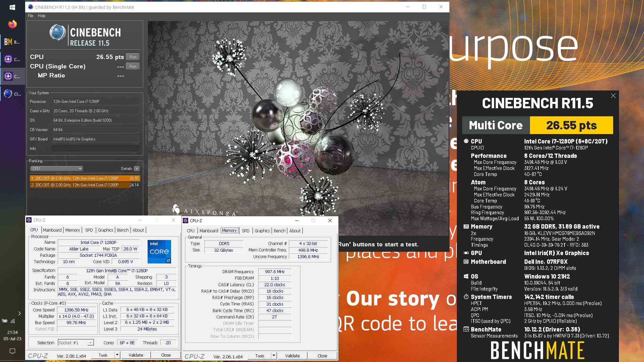Click the BENCHMATE logo at panel bottom

pyautogui.click(x=537, y=350)
